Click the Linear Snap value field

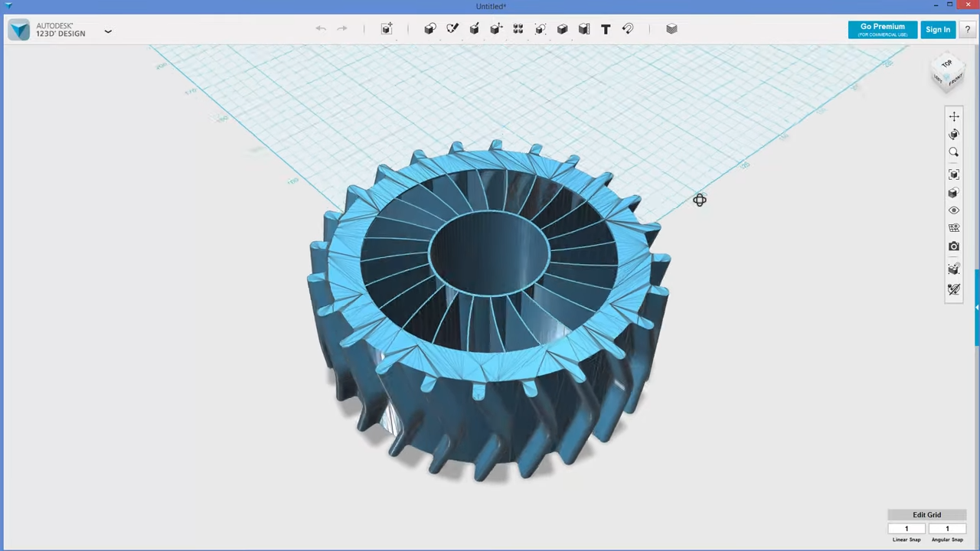point(906,529)
